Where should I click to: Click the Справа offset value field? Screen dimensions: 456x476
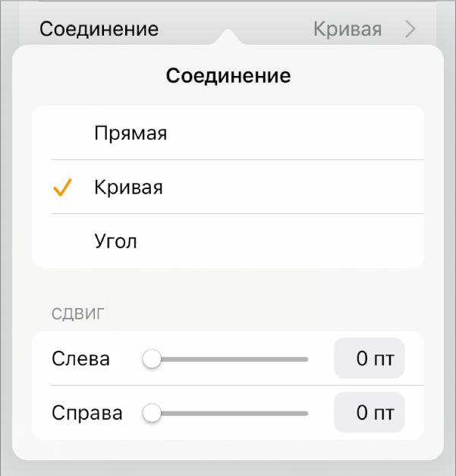(370, 414)
